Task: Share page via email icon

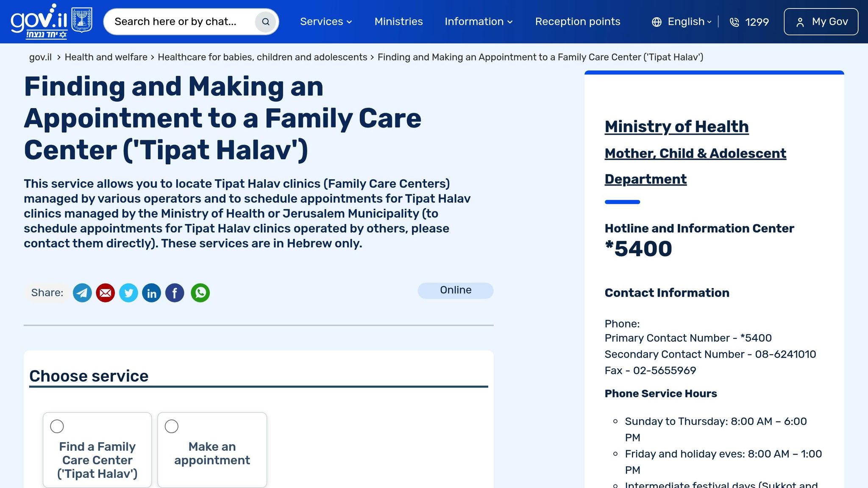Action: (x=106, y=293)
